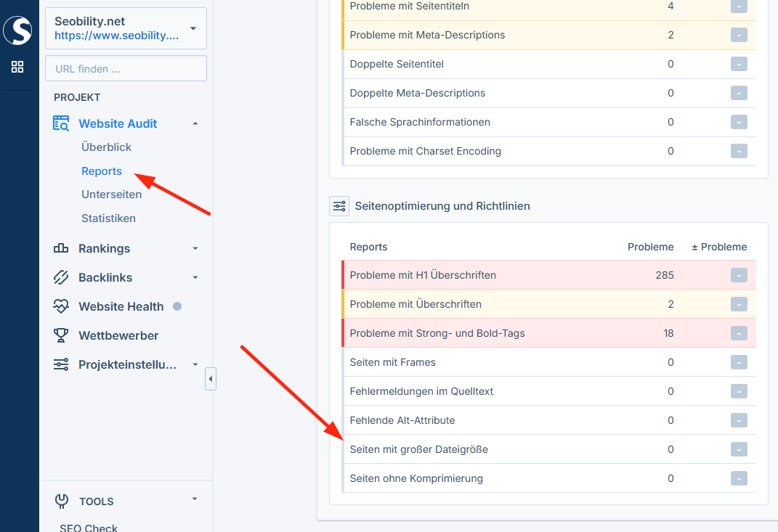Click the URL finden search field
Image resolution: width=778 pixels, height=532 pixels.
coord(126,69)
